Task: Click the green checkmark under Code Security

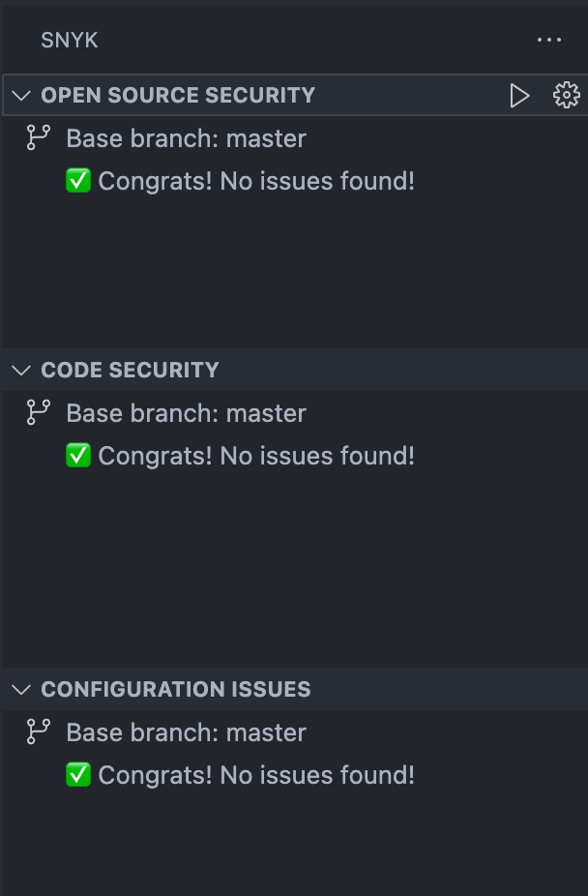Action: [78, 455]
